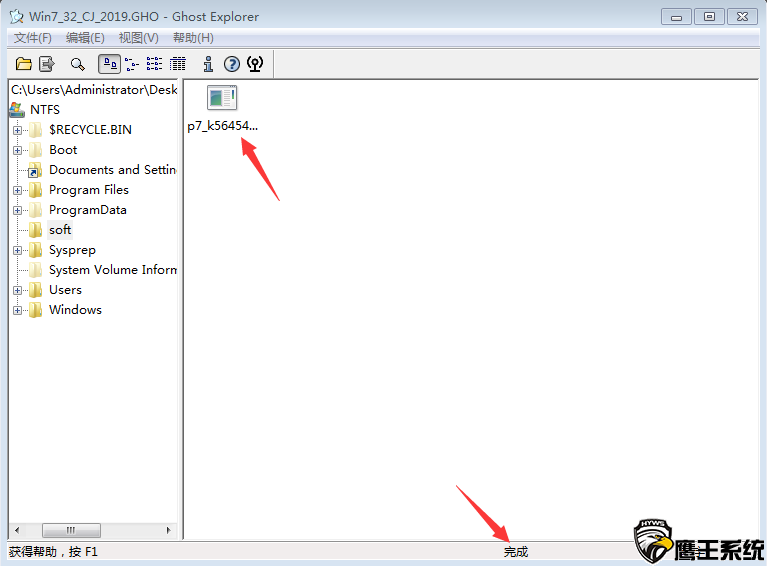Image resolution: width=767 pixels, height=566 pixels.
Task: Click the Ghost Explorer title bar icon
Action: pyautogui.click(x=17, y=17)
